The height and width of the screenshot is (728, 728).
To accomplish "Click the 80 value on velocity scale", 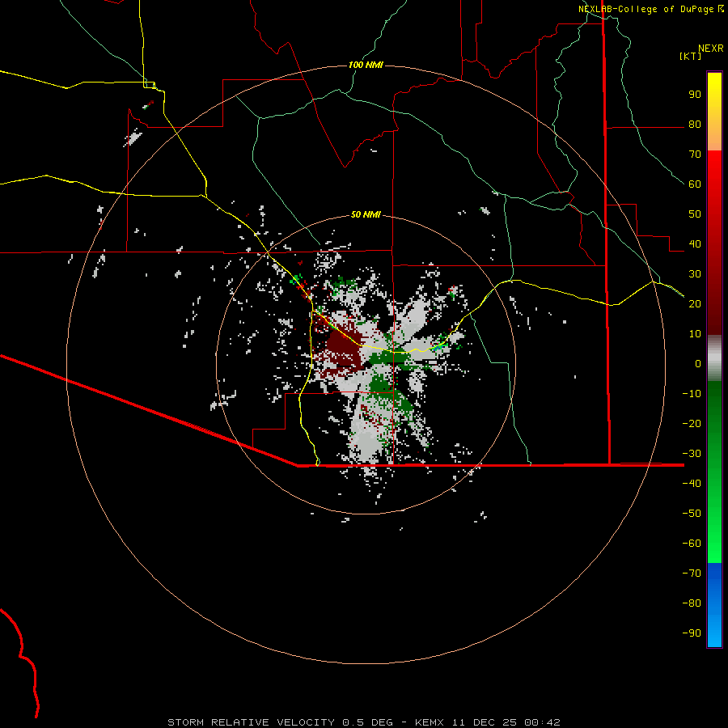I will click(x=695, y=124).
